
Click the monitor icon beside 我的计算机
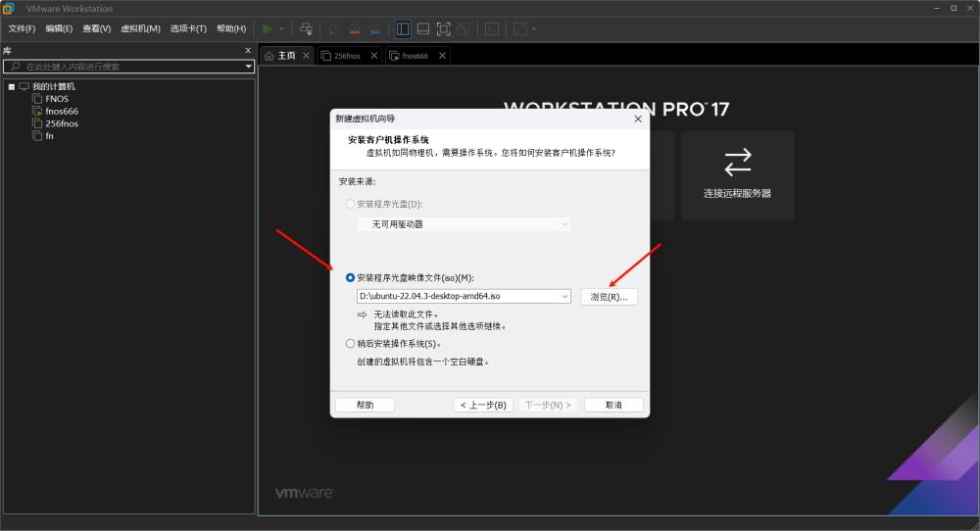tap(24, 86)
